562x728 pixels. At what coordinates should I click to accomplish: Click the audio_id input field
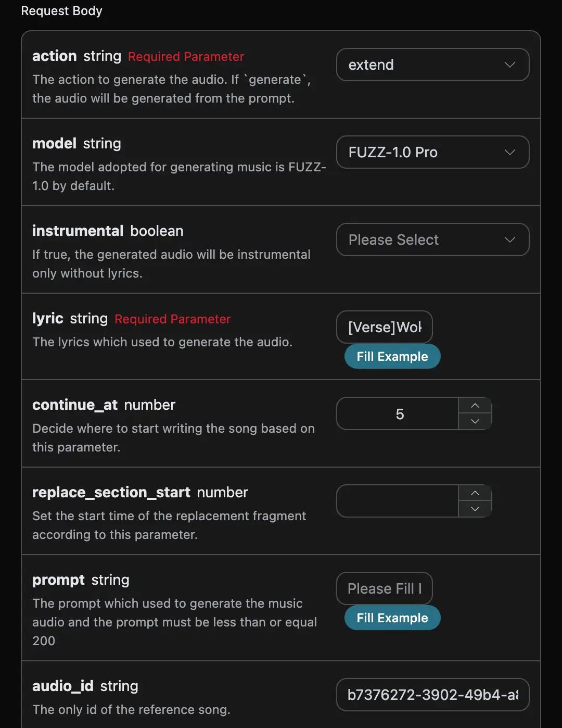coord(432,695)
